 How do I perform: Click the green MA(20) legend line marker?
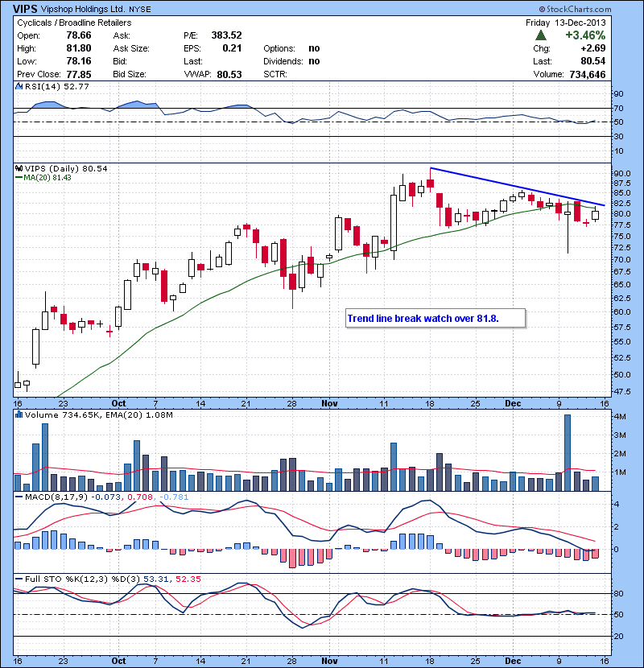(x=19, y=178)
